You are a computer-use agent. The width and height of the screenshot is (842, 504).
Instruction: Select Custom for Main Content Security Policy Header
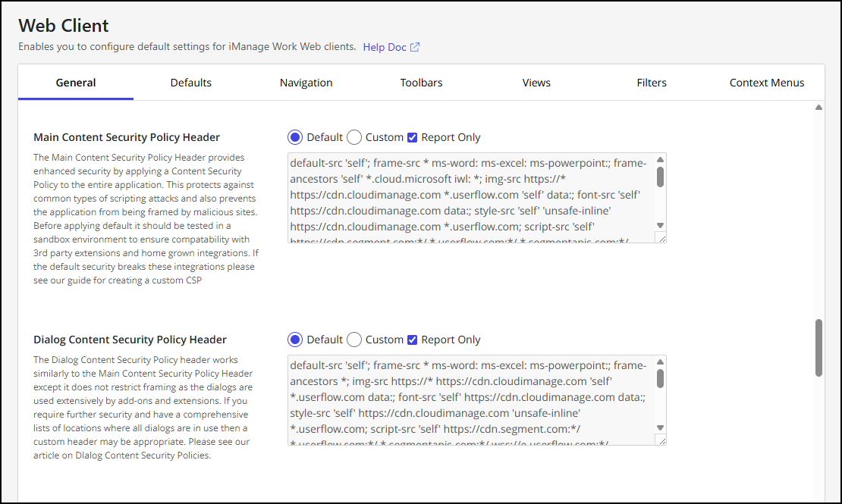click(x=353, y=137)
